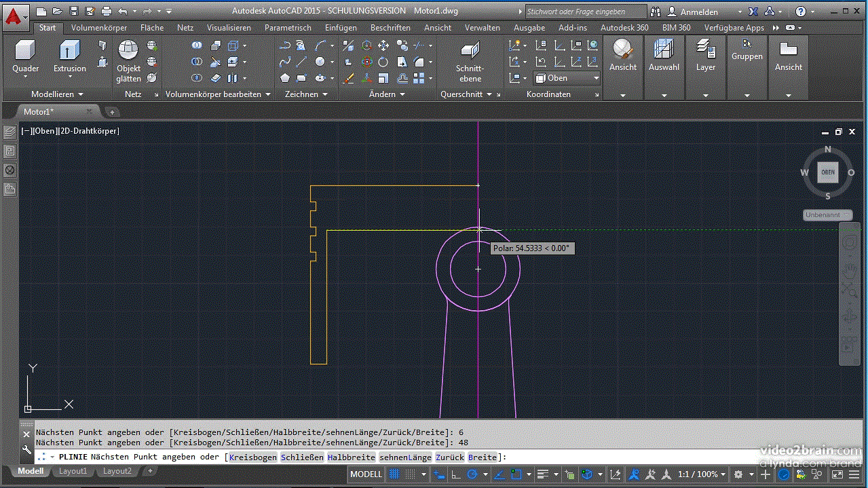Toggle polar tracking in status bar

[472, 474]
